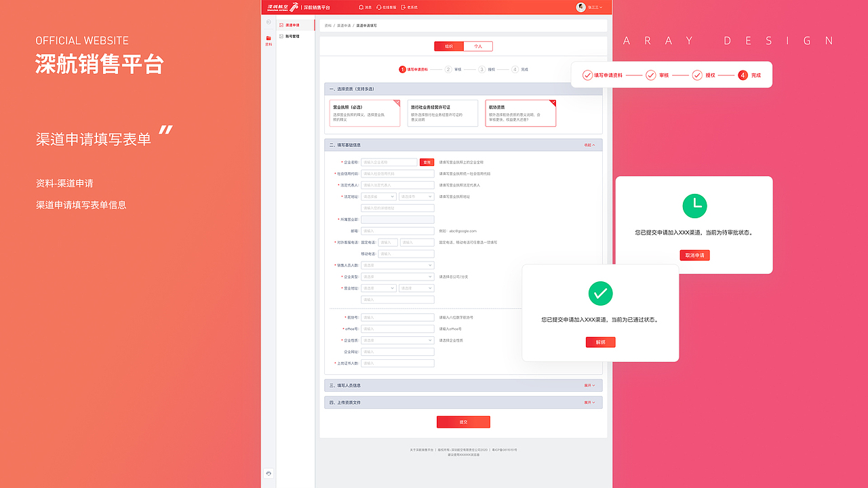Expand 三、填写人员信息 section

point(589,385)
